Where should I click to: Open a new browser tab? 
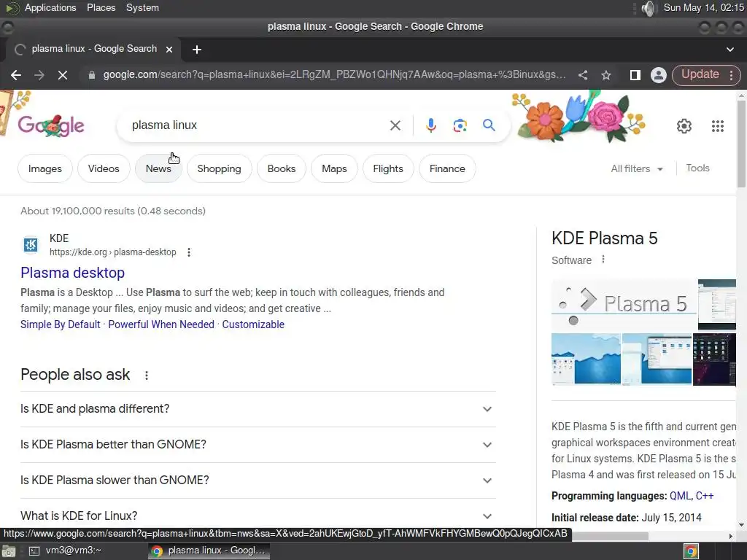tap(196, 50)
